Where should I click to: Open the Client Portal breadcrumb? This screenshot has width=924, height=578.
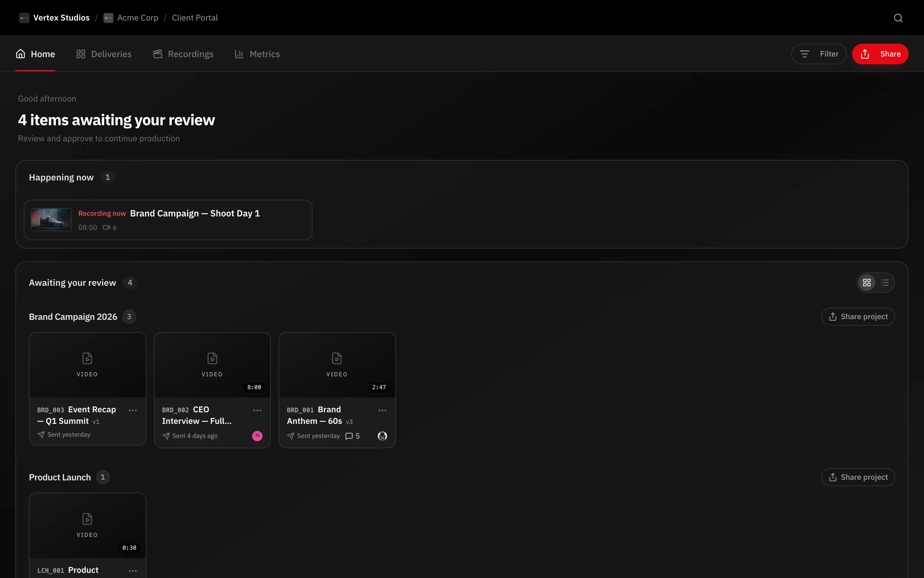point(195,18)
